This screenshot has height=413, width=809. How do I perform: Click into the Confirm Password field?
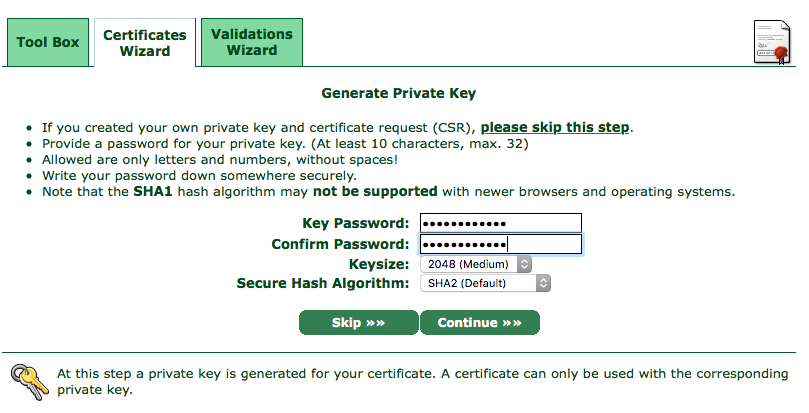[x=500, y=244]
